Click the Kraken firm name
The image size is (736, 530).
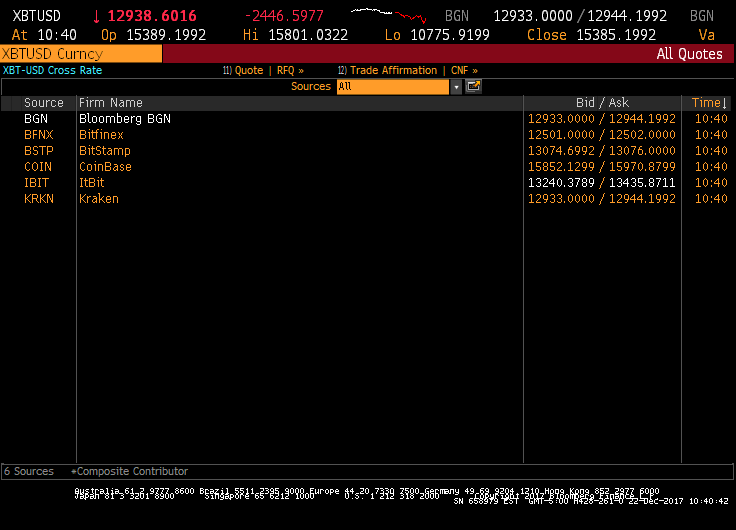pos(99,199)
